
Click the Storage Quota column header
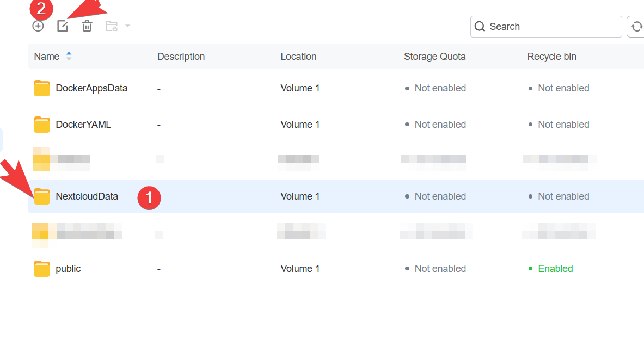click(434, 57)
